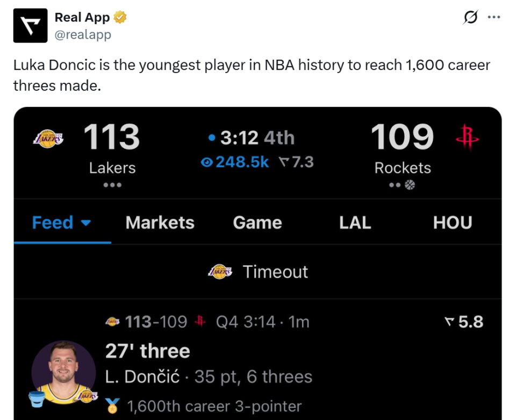This screenshot has height=420, width=516.
Task: Open the LAL team tab
Action: 355,223
